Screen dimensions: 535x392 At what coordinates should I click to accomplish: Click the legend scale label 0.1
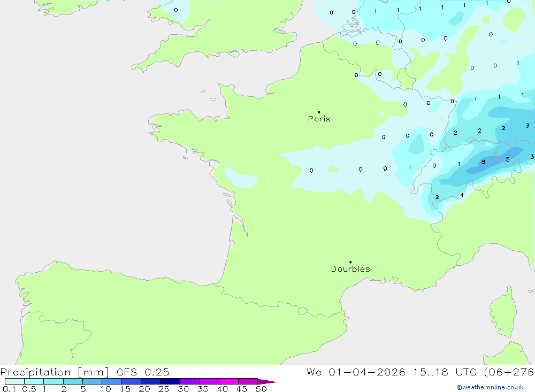coord(9,389)
